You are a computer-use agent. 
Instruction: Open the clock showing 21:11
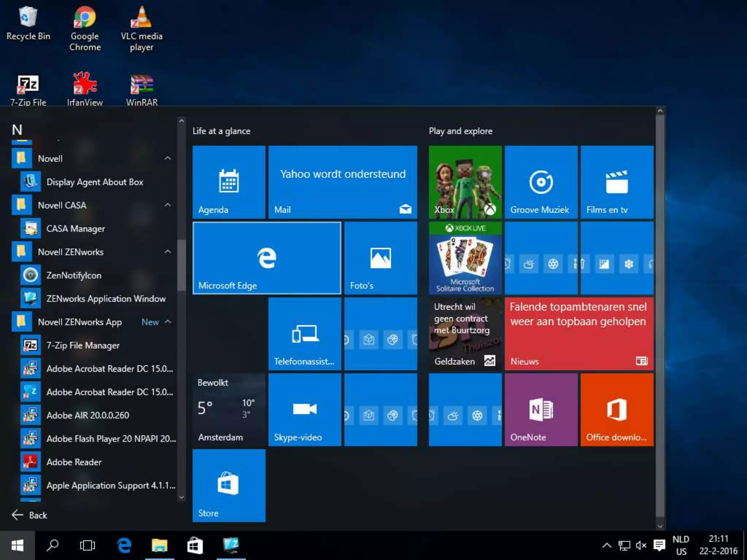click(x=718, y=545)
